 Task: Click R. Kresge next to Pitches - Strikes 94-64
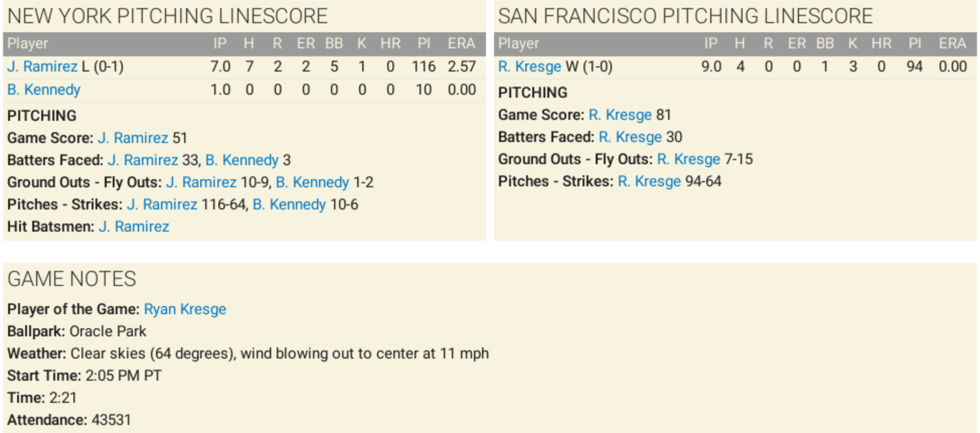tap(649, 181)
